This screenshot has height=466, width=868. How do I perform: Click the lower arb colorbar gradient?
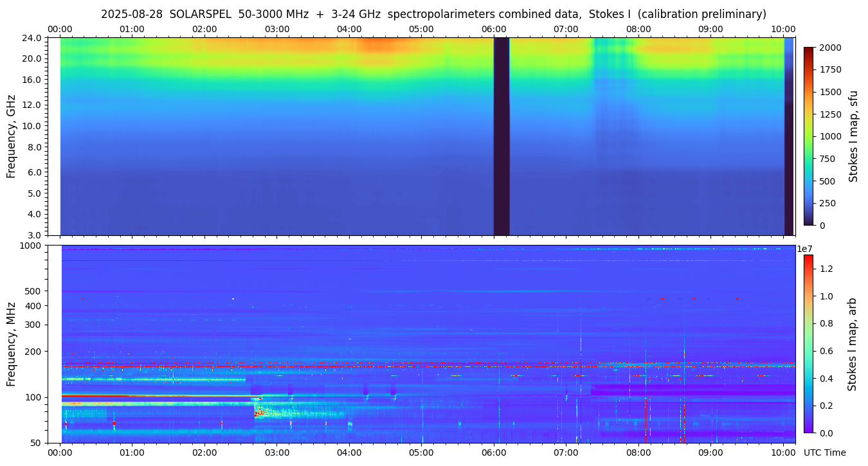[x=808, y=343]
